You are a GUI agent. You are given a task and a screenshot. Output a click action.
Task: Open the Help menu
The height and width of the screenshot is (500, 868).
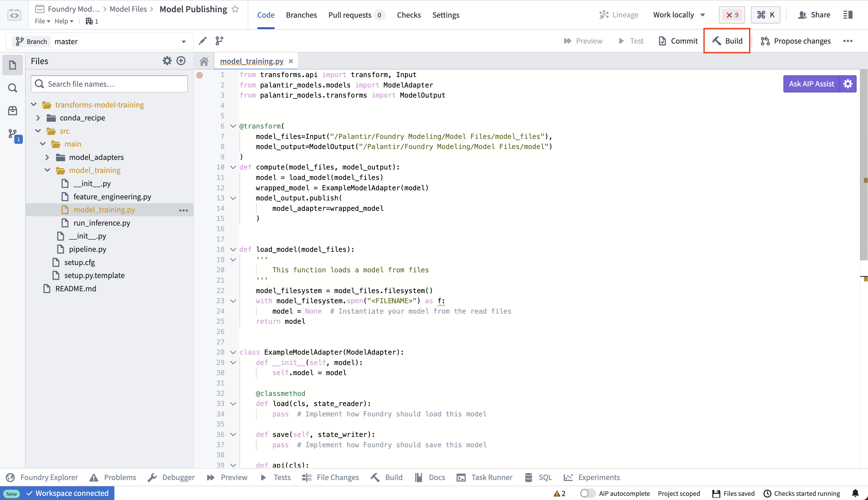64,21
